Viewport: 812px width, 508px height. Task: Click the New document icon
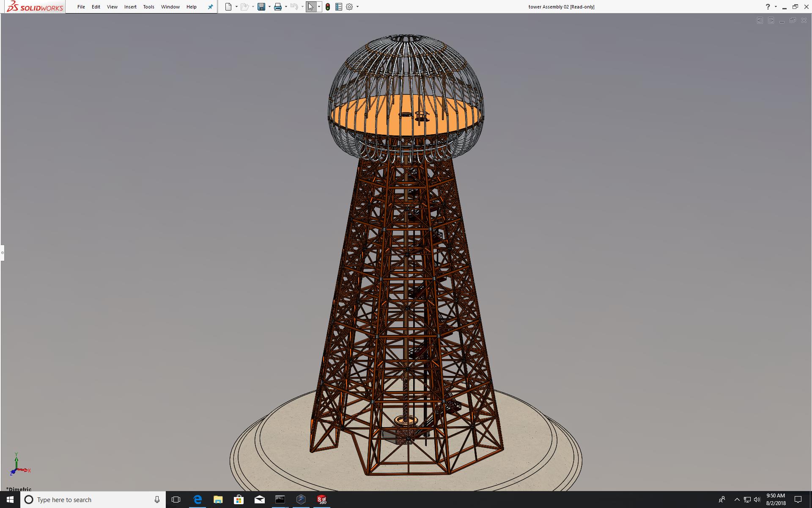pos(228,7)
